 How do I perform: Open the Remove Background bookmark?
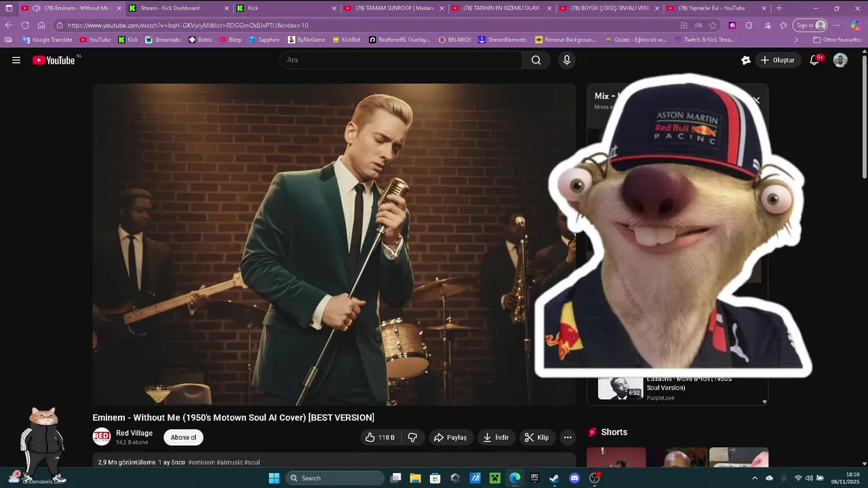(566, 40)
